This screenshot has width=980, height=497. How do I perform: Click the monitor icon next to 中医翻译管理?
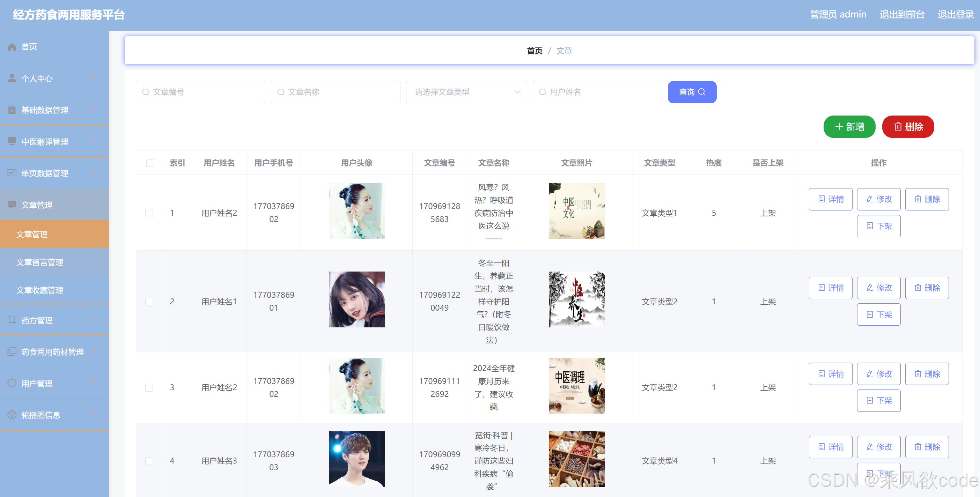(12, 141)
